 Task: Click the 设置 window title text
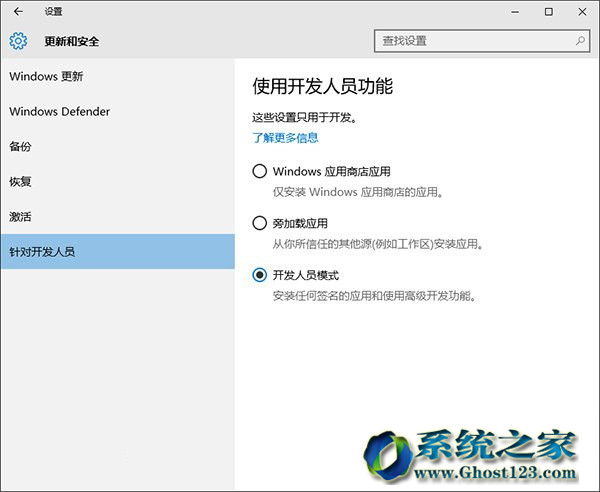pos(53,12)
